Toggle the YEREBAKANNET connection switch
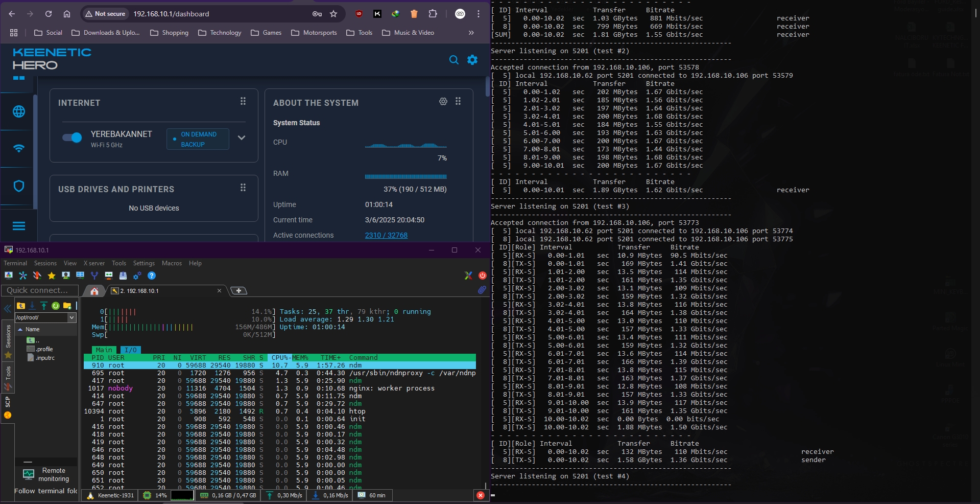Image resolution: width=980 pixels, height=504 pixels. pyautogui.click(x=72, y=138)
